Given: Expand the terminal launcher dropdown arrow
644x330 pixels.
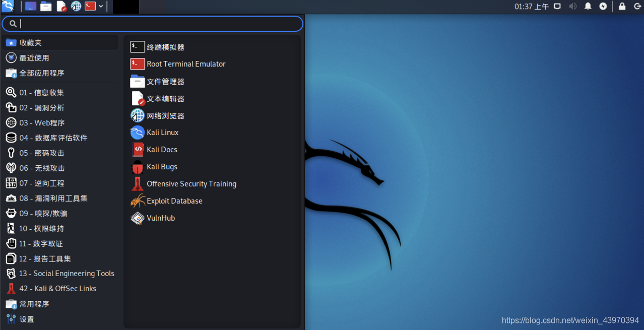Looking at the screenshot, I should (101, 7).
